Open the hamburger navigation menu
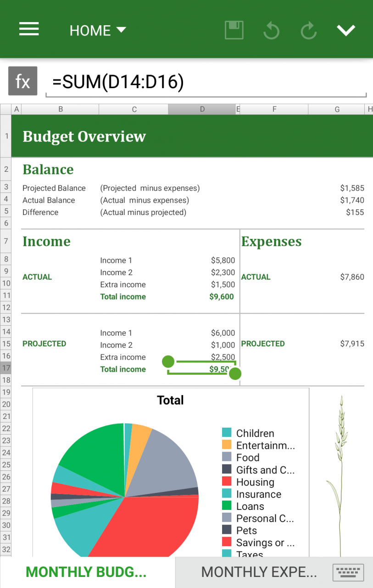Screen dimensions: 373x588 point(29,29)
